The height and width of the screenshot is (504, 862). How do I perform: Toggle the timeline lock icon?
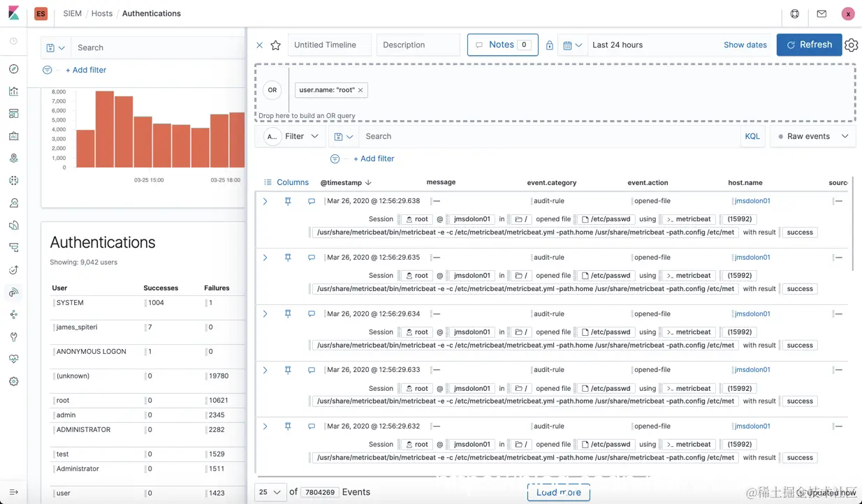(550, 45)
